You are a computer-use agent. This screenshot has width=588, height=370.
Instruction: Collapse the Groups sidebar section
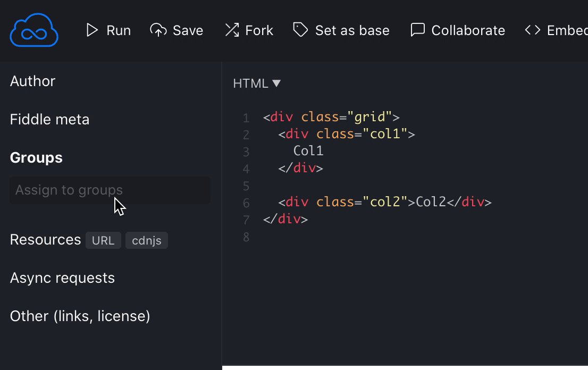point(36,157)
